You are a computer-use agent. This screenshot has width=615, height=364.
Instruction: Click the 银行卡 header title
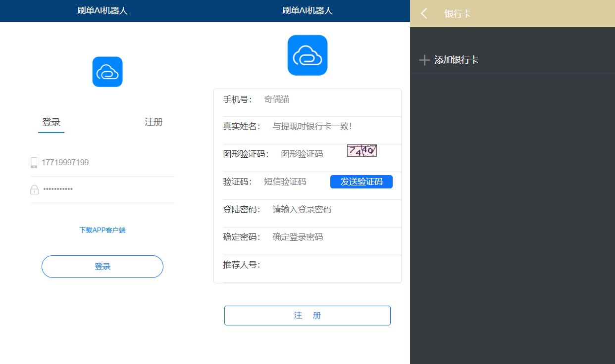pos(458,14)
